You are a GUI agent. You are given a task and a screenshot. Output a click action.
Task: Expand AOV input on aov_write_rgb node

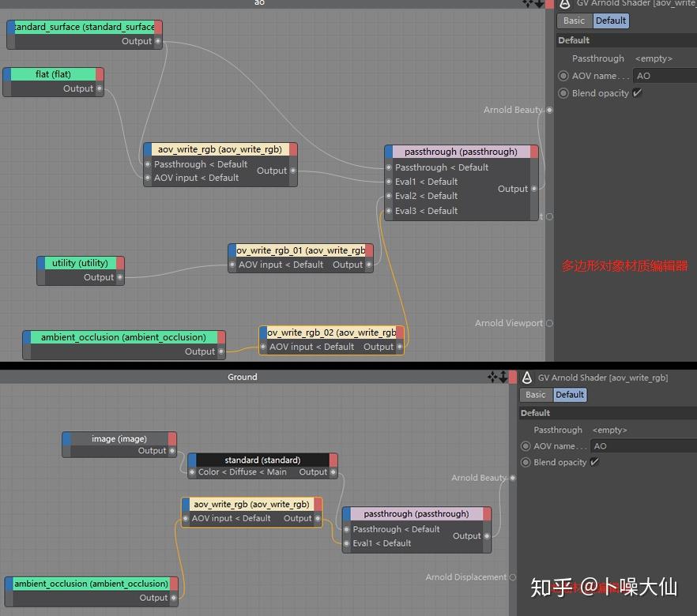[x=149, y=178]
